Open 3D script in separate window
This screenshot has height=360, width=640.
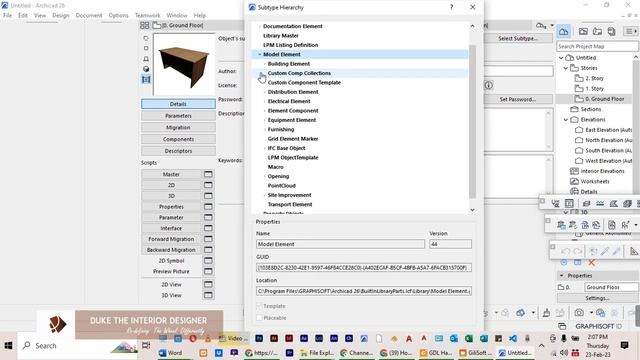tap(208, 196)
